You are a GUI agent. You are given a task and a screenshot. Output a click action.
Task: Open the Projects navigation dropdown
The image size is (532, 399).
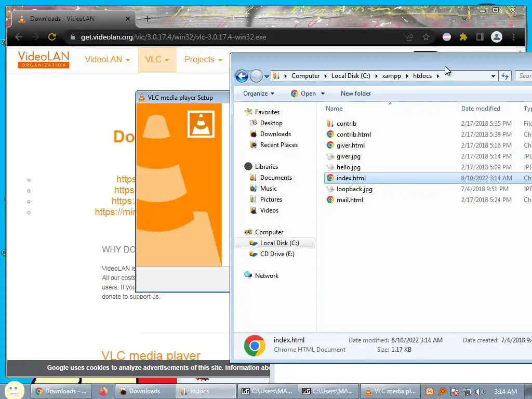click(x=203, y=59)
